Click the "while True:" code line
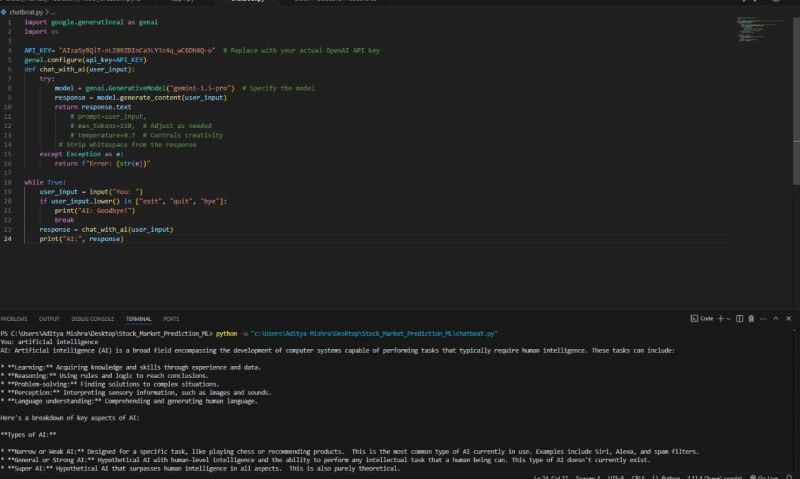800x479 pixels. tap(44, 182)
